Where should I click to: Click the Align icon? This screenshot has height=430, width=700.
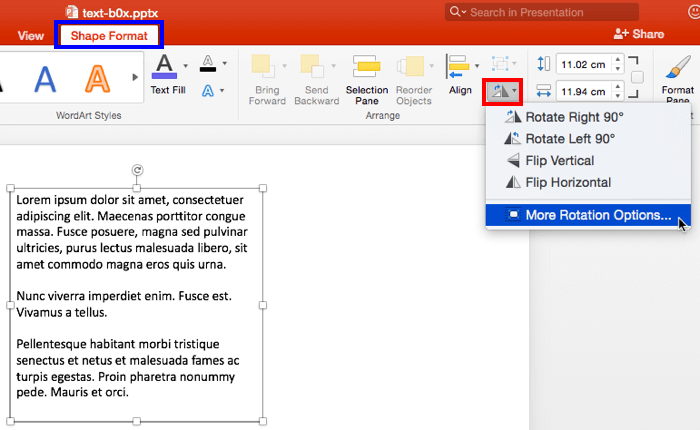[458, 66]
